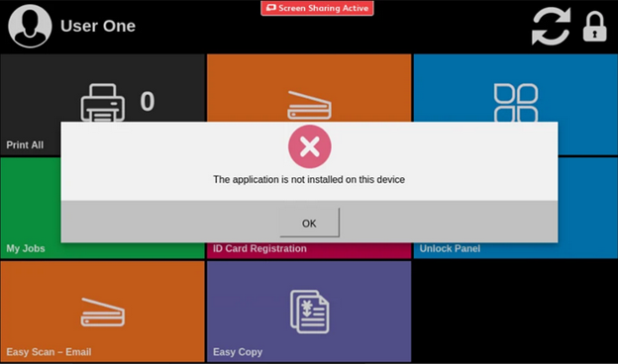
Task: Click the refresh arrows icon
Action: (x=551, y=27)
